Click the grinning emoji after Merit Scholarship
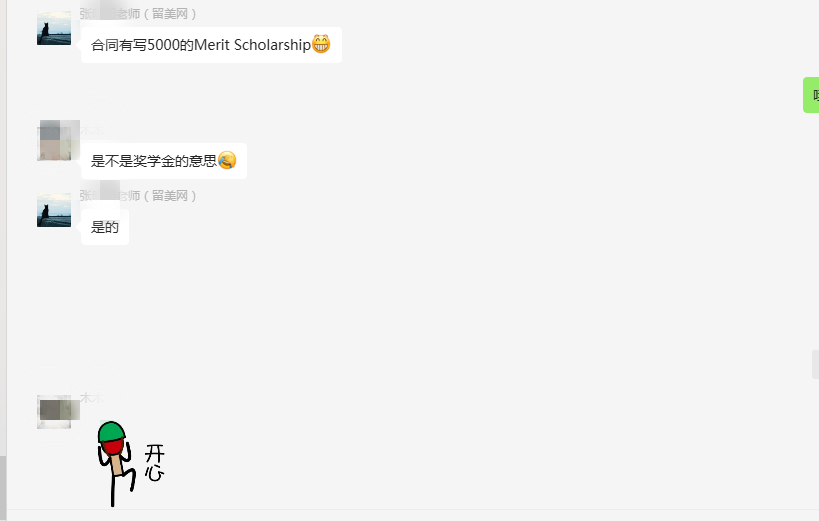The image size is (819, 521). pos(321,44)
